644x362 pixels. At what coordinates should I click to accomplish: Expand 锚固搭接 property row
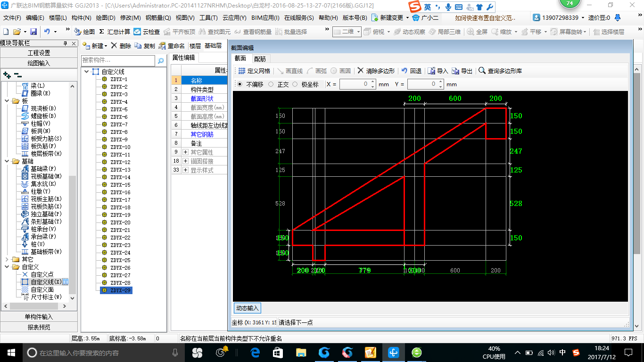click(185, 161)
